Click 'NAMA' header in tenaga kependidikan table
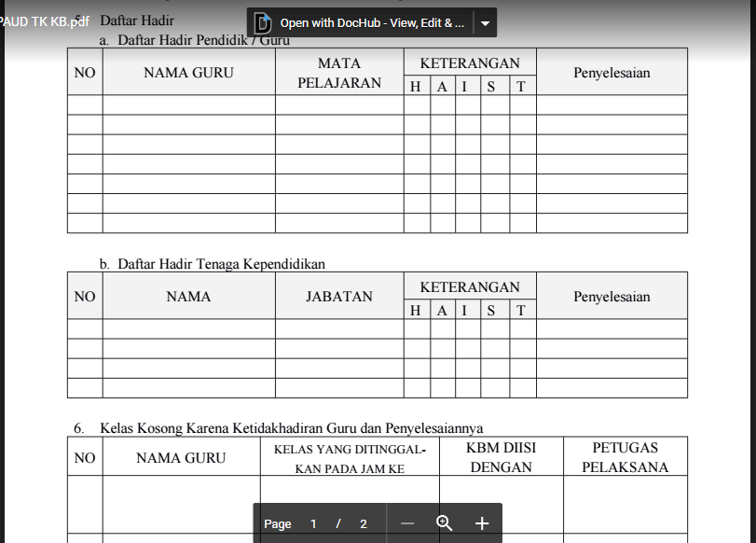The height and width of the screenshot is (543, 756). (188, 297)
